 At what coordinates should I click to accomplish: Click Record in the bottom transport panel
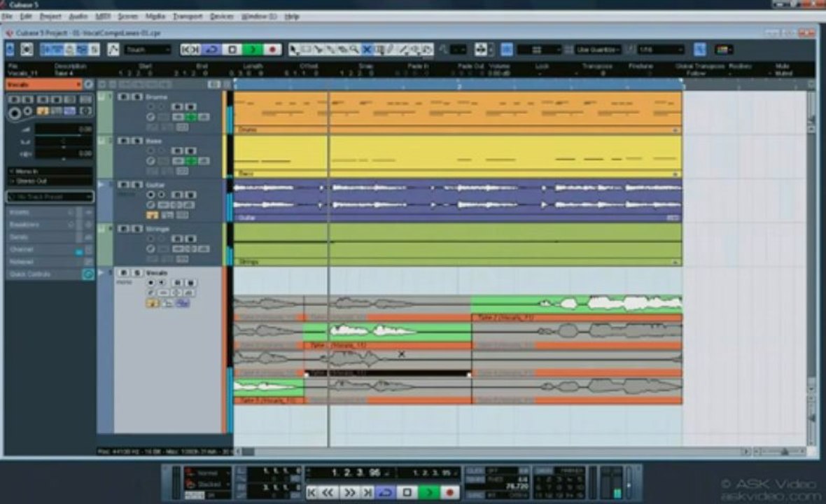450,493
